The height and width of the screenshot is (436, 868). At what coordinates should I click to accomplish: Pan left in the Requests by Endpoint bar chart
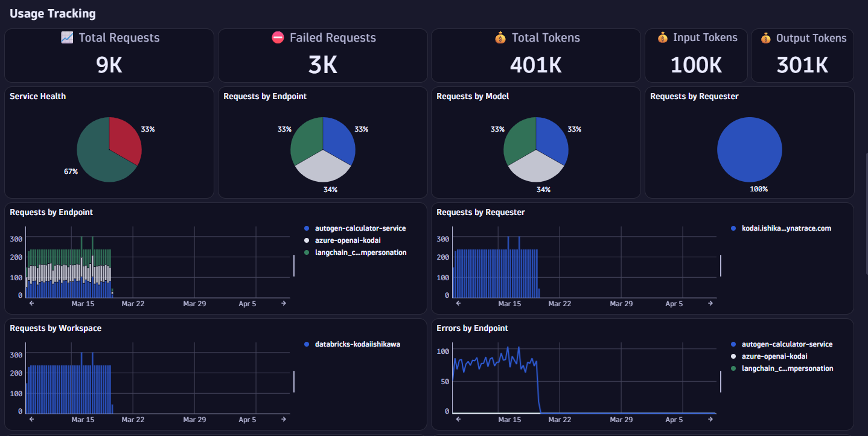[x=31, y=303]
